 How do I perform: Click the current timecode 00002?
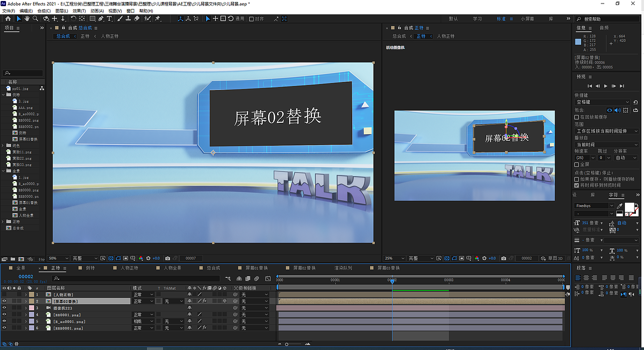26,277
